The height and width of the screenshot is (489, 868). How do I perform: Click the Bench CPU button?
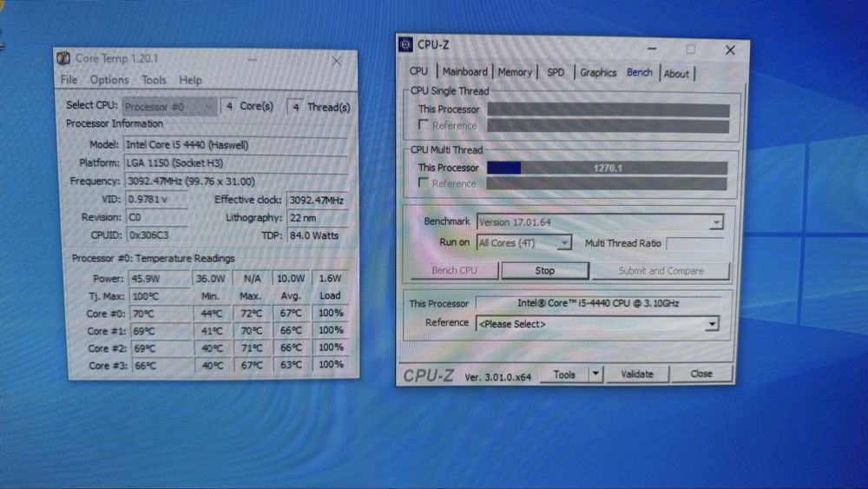click(454, 270)
